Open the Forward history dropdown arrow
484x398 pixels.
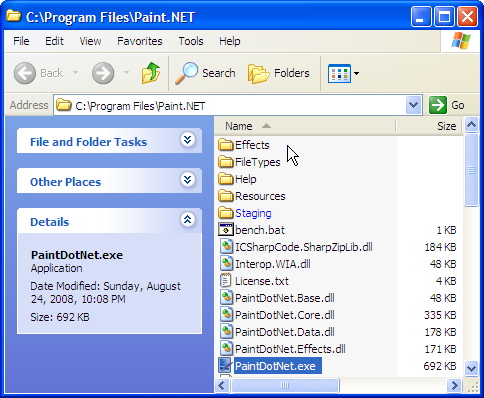pyautogui.click(x=126, y=73)
